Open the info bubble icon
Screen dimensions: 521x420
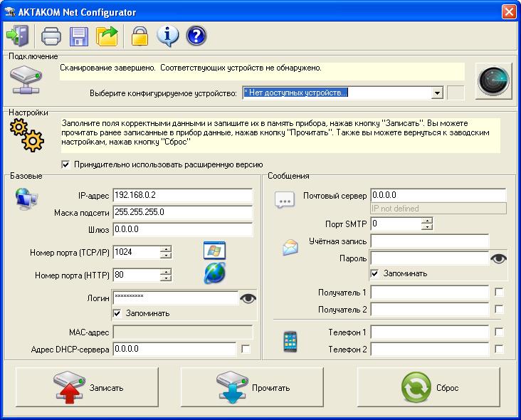pos(167,36)
